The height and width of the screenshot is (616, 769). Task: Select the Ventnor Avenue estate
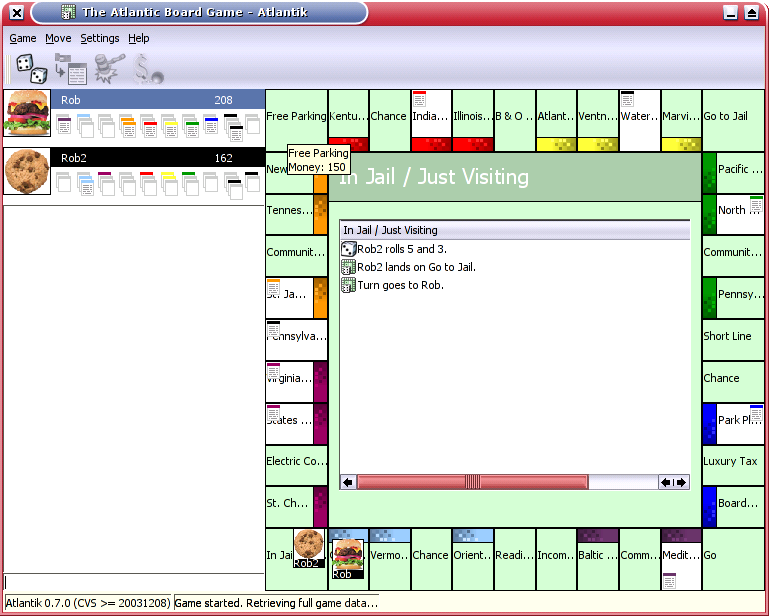click(x=598, y=120)
